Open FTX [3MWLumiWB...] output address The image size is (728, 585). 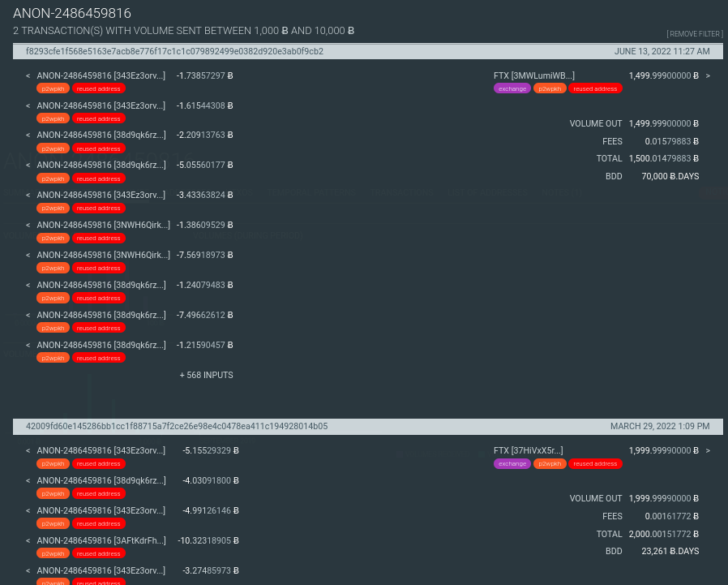pos(534,75)
